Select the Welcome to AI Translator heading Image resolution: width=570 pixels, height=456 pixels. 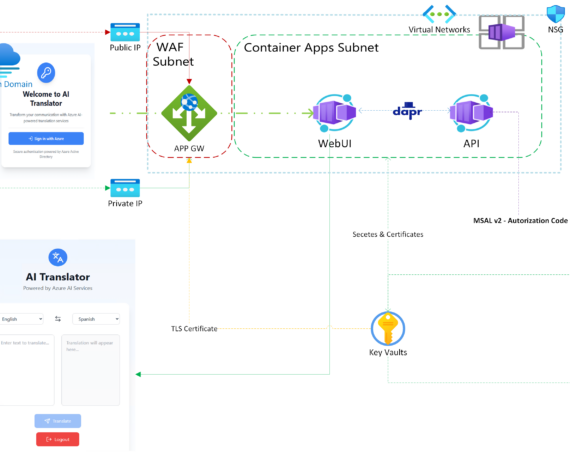(46, 99)
